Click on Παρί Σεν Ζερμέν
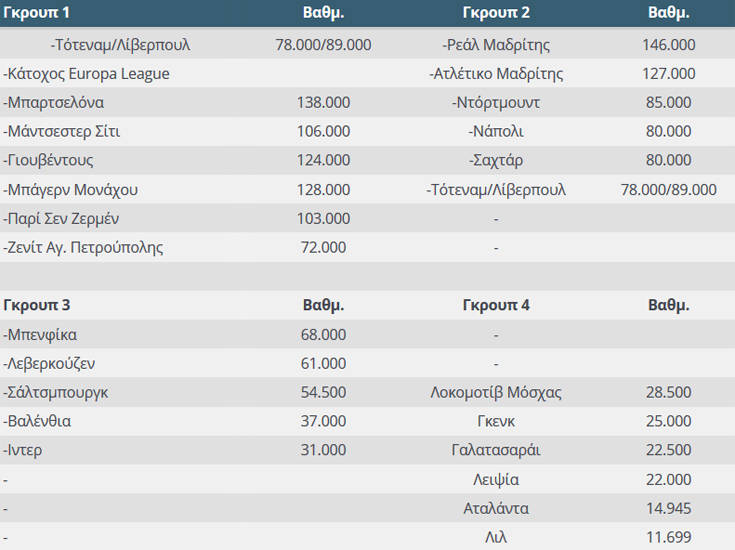This screenshot has width=735, height=550. point(62,218)
